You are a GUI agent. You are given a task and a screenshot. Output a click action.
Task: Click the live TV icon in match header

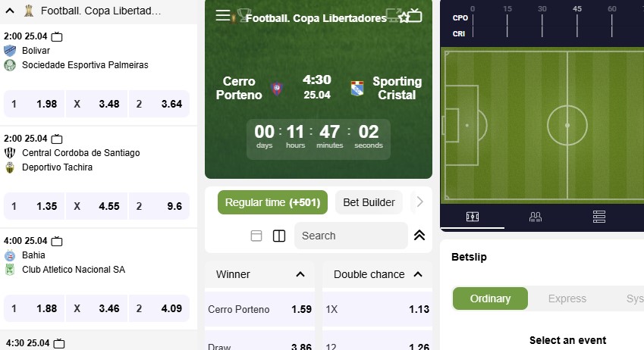point(415,16)
